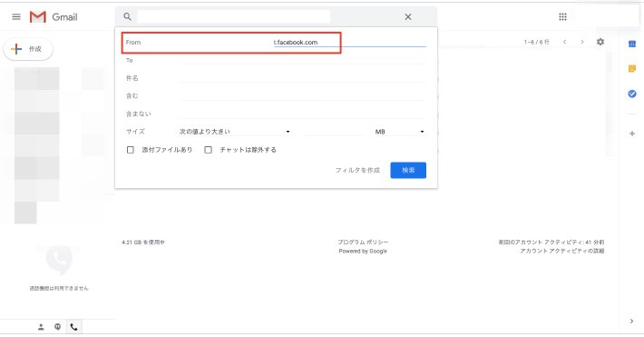This screenshot has height=337, width=644.
Task: Open Hangouts contacts person icon
Action: pyautogui.click(x=41, y=327)
